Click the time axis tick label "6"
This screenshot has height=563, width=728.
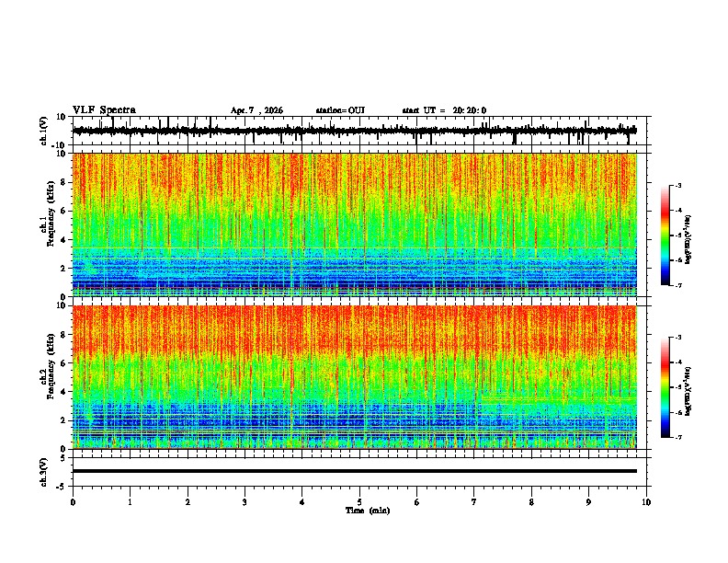pyautogui.click(x=417, y=502)
